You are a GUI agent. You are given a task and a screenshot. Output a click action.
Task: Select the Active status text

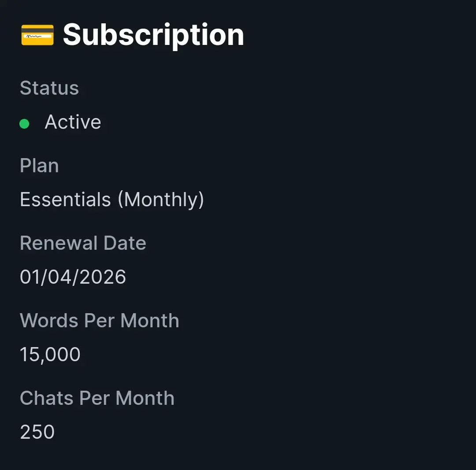(73, 122)
